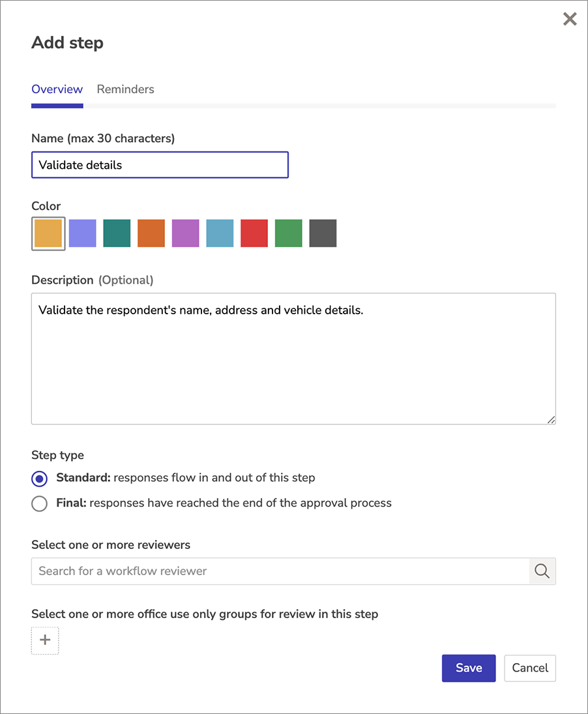The image size is (588, 714).
Task: Cancel adding the step
Action: pos(530,668)
